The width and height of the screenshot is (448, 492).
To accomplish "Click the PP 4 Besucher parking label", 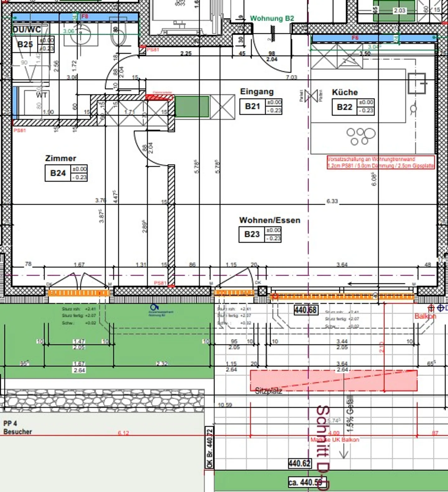I will click(17, 428).
